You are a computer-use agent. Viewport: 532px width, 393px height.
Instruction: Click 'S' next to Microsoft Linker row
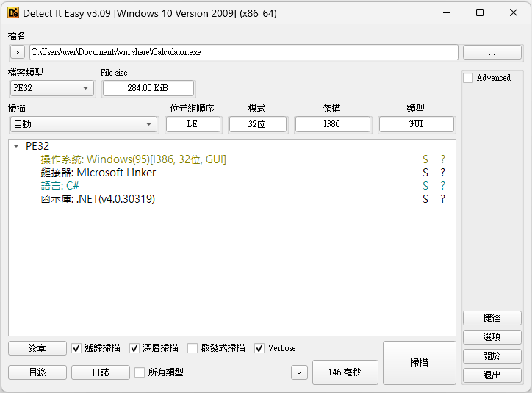[425, 173]
